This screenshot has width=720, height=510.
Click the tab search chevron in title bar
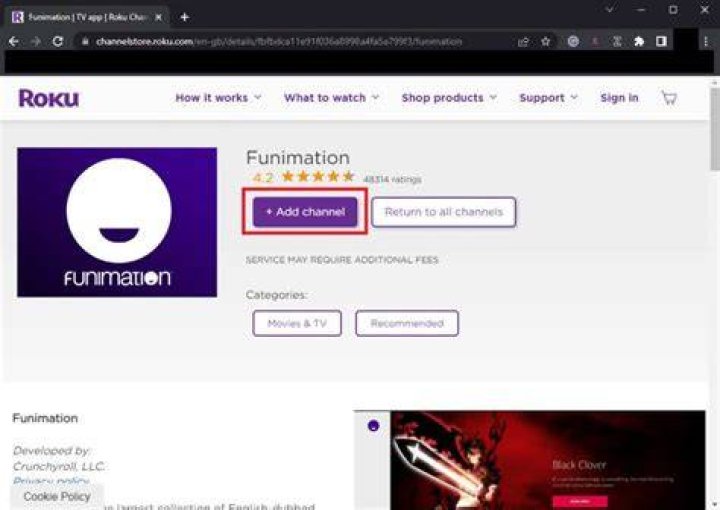pyautogui.click(x=610, y=9)
